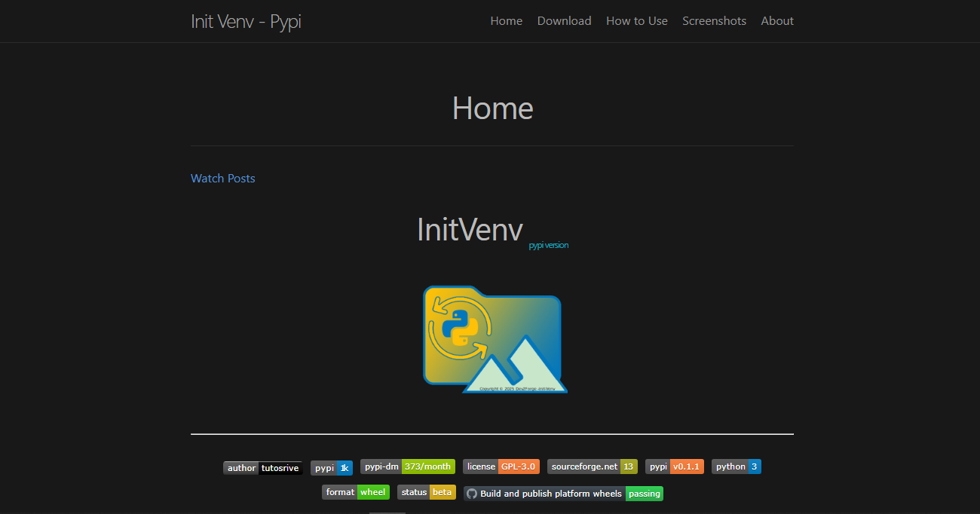Click the python 3 badge
Image resolution: width=980 pixels, height=514 pixels.
pyautogui.click(x=737, y=467)
